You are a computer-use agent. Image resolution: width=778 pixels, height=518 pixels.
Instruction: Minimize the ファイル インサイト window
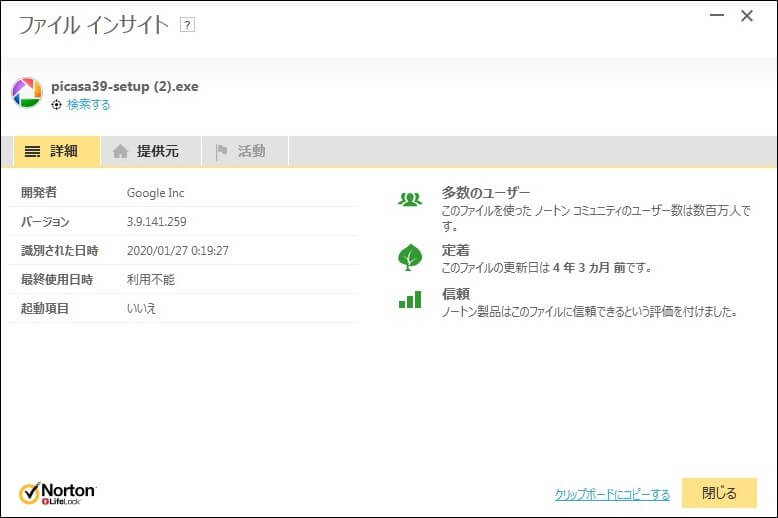pos(717,16)
